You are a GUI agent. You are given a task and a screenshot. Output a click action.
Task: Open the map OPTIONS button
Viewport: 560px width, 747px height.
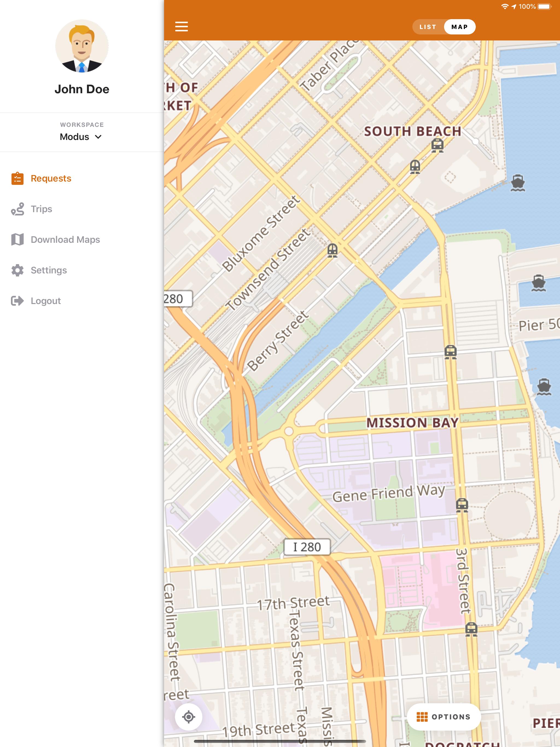pos(444,717)
